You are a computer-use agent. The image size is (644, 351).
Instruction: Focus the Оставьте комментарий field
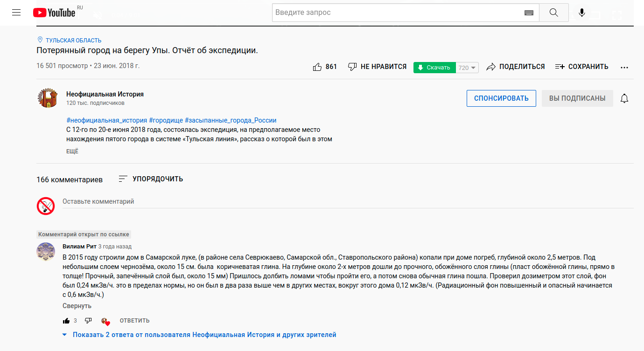[x=348, y=202]
